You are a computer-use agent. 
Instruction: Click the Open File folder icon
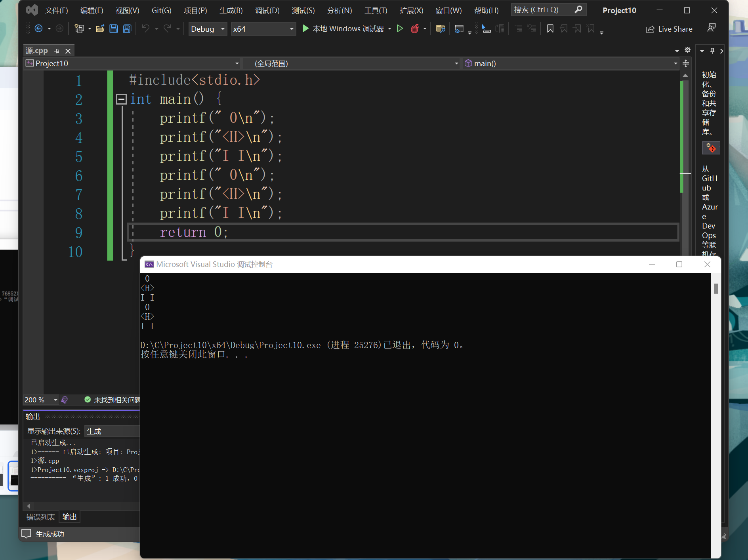click(100, 29)
